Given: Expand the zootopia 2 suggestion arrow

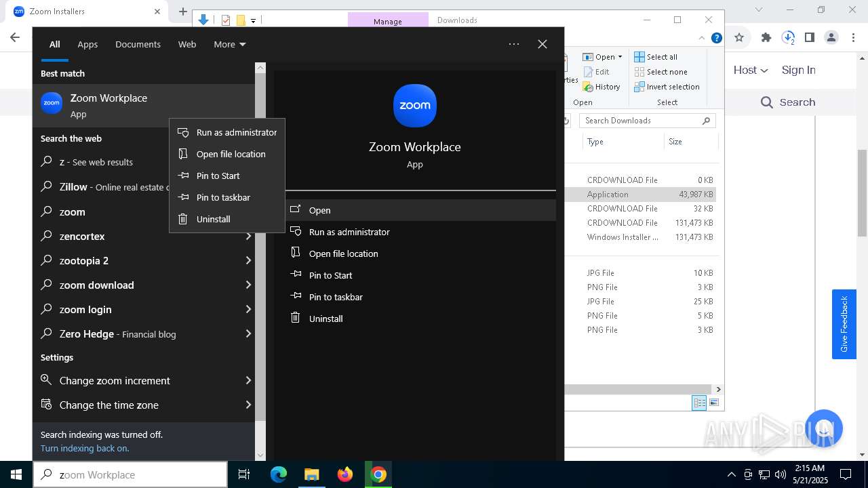Looking at the screenshot, I should tap(248, 260).
